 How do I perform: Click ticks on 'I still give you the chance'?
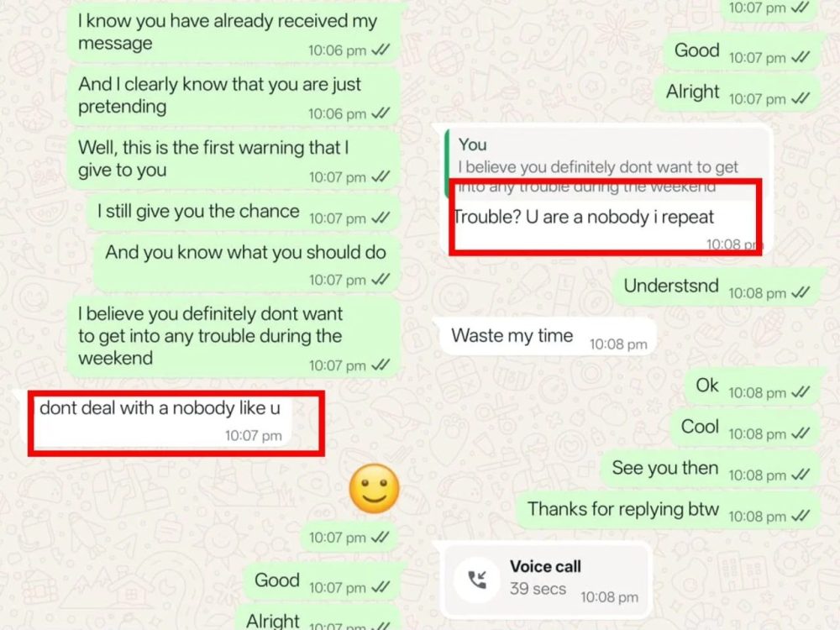(x=381, y=218)
